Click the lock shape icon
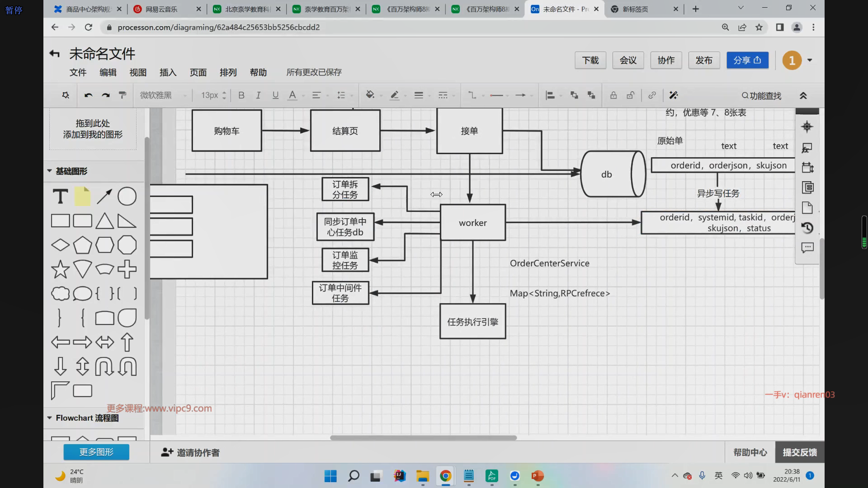 (613, 95)
